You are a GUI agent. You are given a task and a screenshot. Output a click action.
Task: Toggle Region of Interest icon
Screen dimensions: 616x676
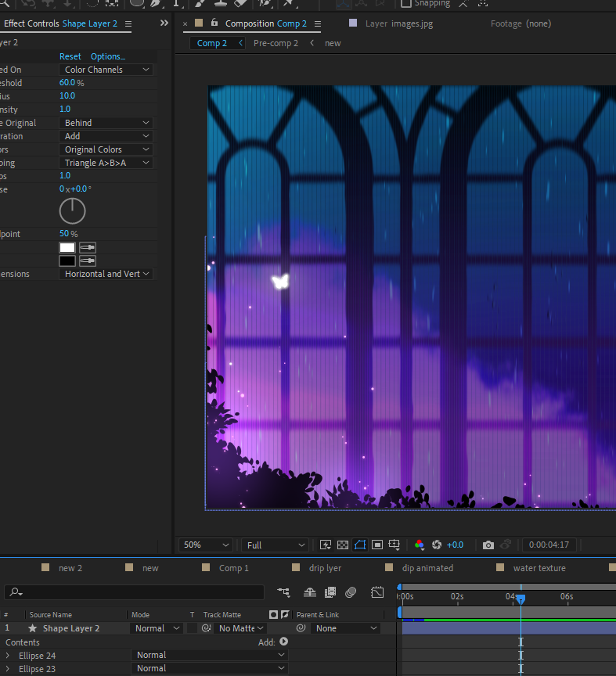[x=377, y=545]
